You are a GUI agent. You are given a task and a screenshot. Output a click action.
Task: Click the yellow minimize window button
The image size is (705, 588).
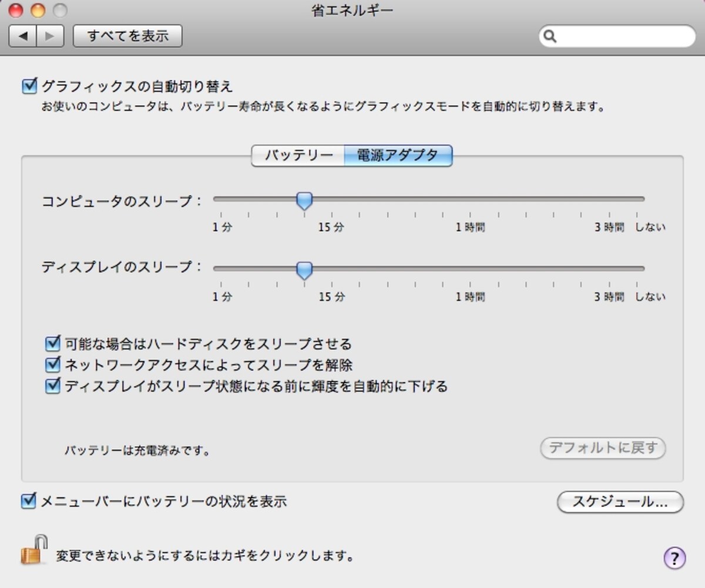coord(38,10)
